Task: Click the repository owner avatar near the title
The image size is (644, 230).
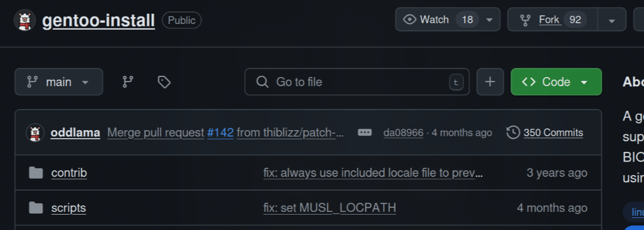Action: pyautogui.click(x=25, y=21)
